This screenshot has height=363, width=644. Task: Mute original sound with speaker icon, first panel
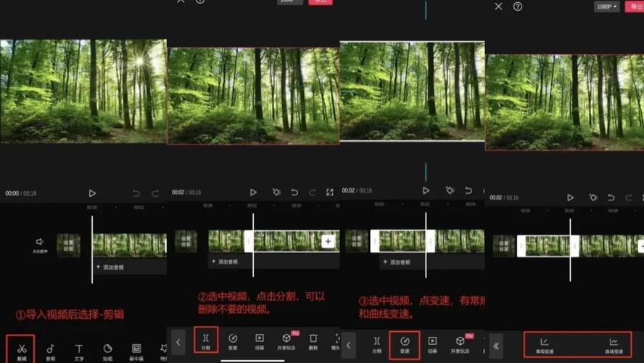click(40, 245)
